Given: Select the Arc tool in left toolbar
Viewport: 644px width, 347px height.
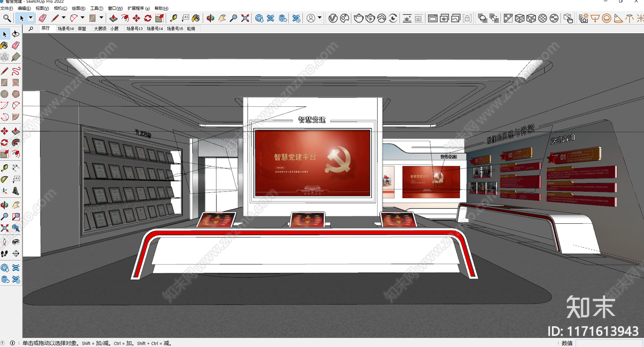Looking at the screenshot, I should point(4,106).
